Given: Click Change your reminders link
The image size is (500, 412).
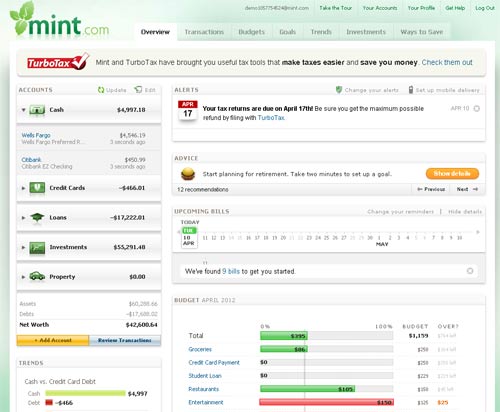Looking at the screenshot, I should pyautogui.click(x=400, y=212).
